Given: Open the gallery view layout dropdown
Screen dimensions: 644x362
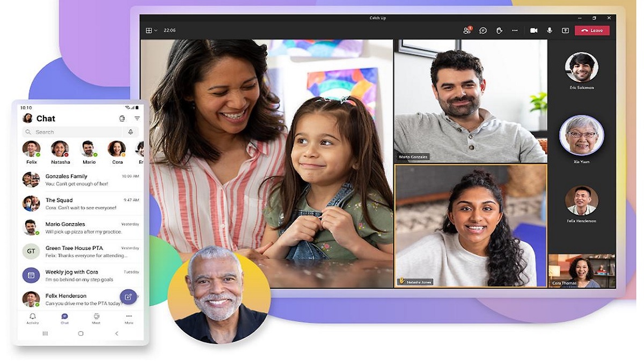Looking at the screenshot, I should click(x=151, y=31).
